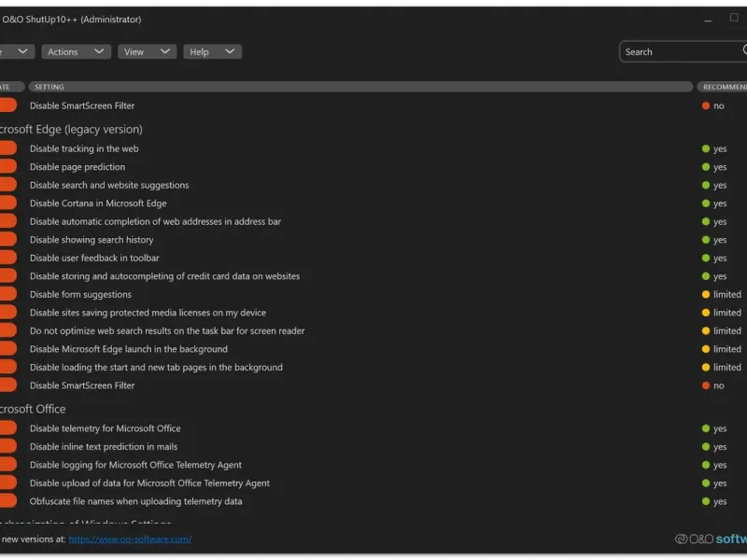Select 'Do not optimize web search results' row
This screenshot has width=747, height=560.
click(167, 330)
